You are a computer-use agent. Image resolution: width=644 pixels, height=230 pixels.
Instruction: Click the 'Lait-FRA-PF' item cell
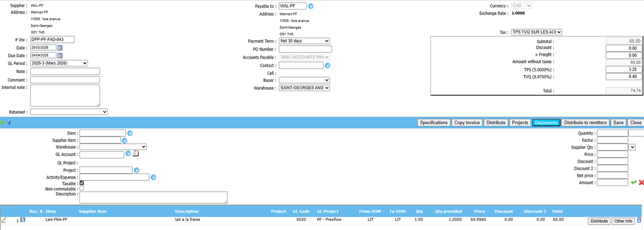56,220
